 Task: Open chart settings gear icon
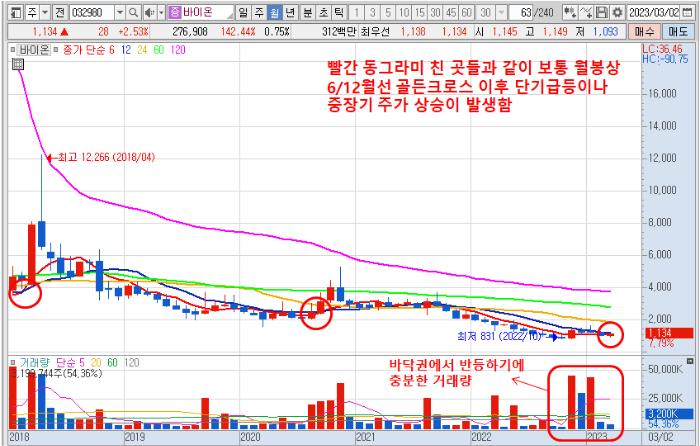(617, 13)
